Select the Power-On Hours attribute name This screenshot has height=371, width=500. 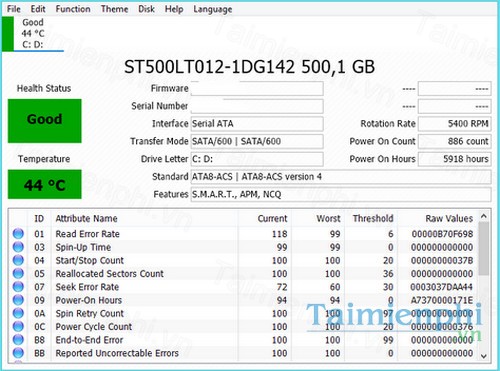point(88,300)
